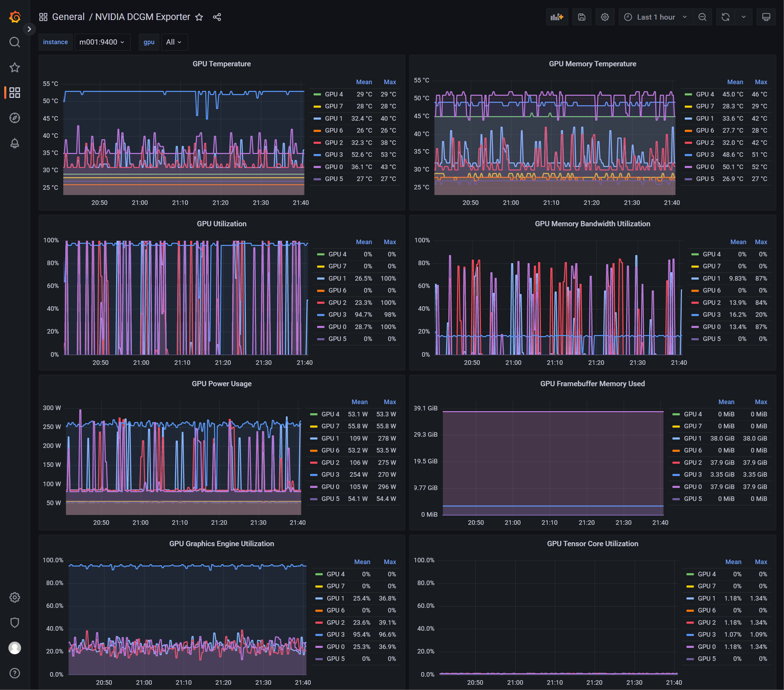Open dashboard settings gear icon
The image size is (784, 690).
pos(604,17)
